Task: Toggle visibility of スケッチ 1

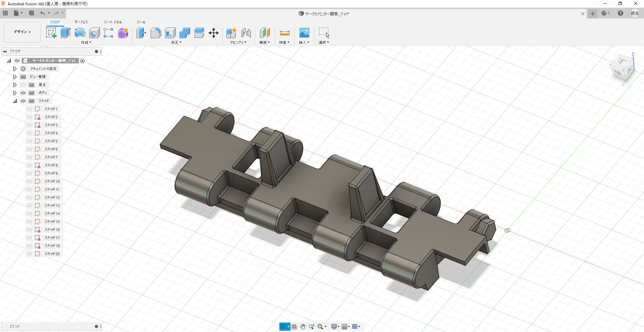Action: (x=29, y=109)
